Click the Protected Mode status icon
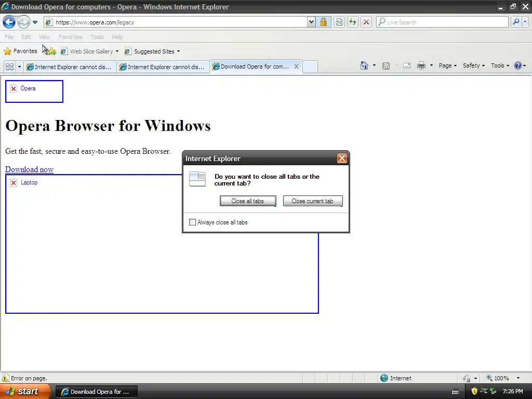 click(x=467, y=378)
